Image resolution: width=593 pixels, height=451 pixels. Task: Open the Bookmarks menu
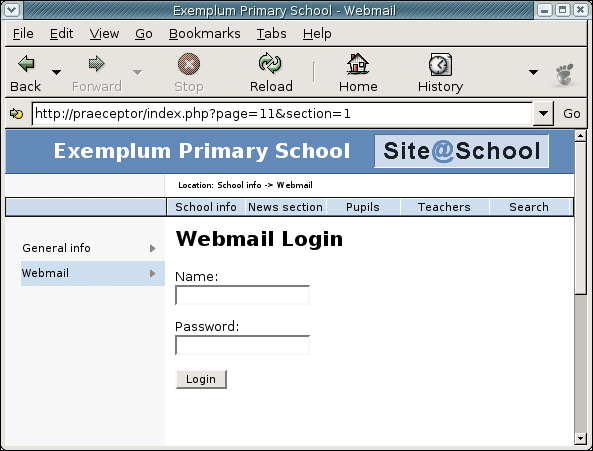point(205,34)
